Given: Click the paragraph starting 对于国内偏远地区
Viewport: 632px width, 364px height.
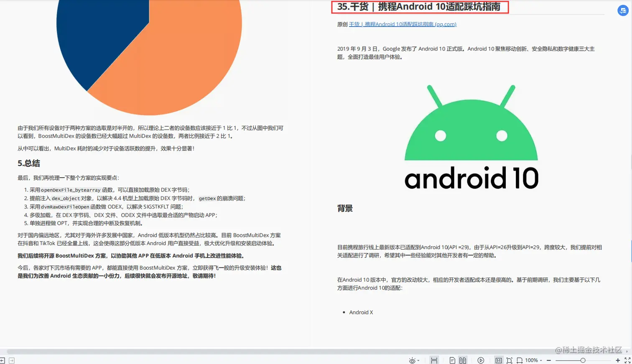Looking at the screenshot, I should coord(149,239).
